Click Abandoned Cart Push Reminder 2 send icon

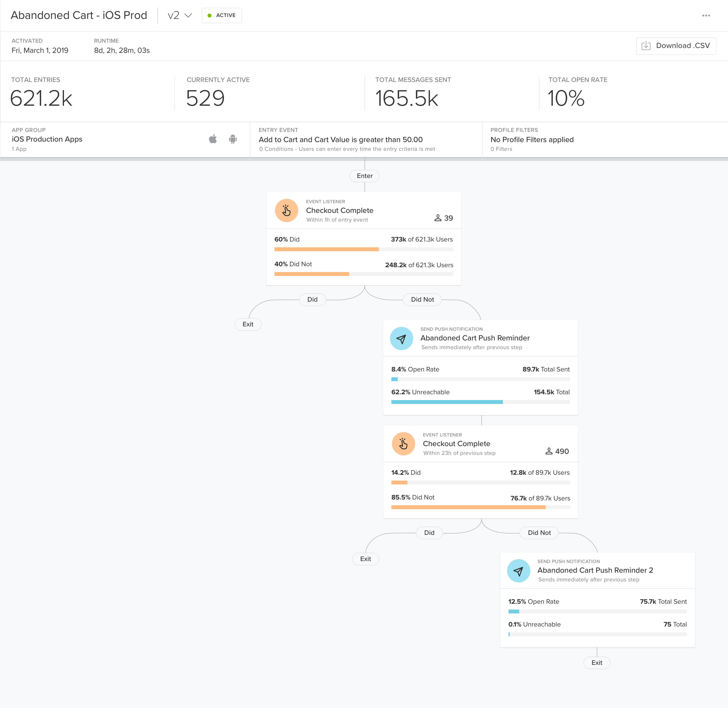pyautogui.click(x=518, y=571)
